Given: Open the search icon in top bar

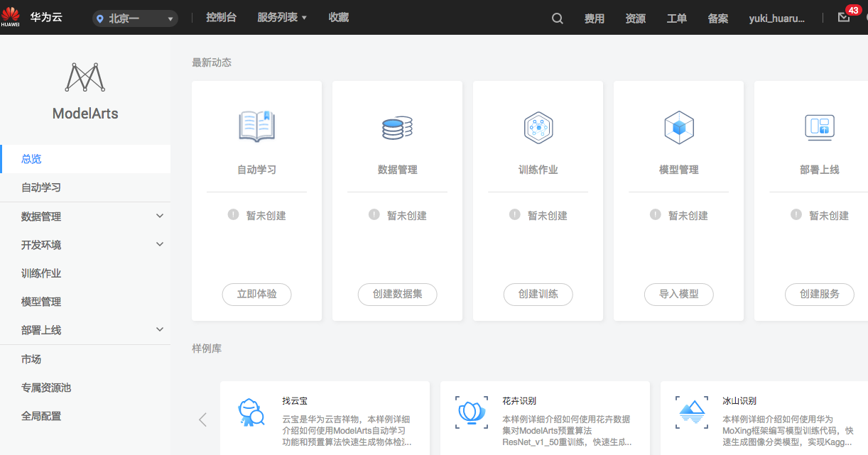Looking at the screenshot, I should coord(557,18).
